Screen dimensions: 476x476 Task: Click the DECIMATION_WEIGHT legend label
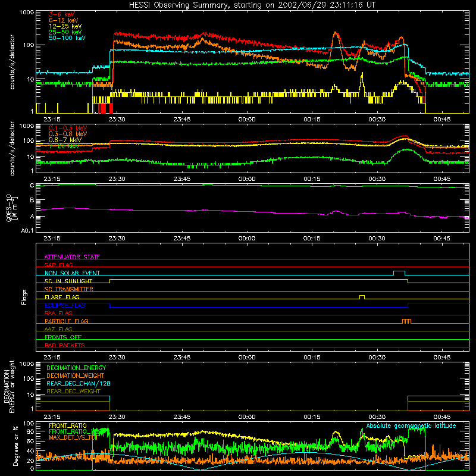click(76, 375)
